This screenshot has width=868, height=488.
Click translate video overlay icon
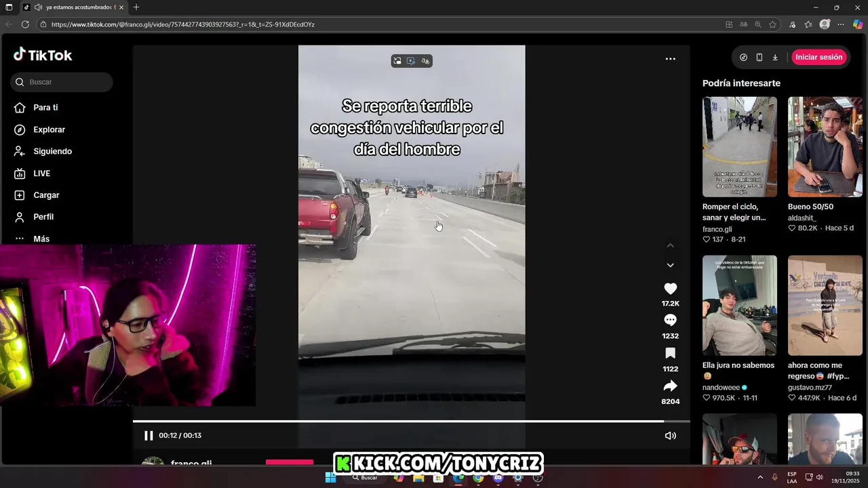point(425,61)
